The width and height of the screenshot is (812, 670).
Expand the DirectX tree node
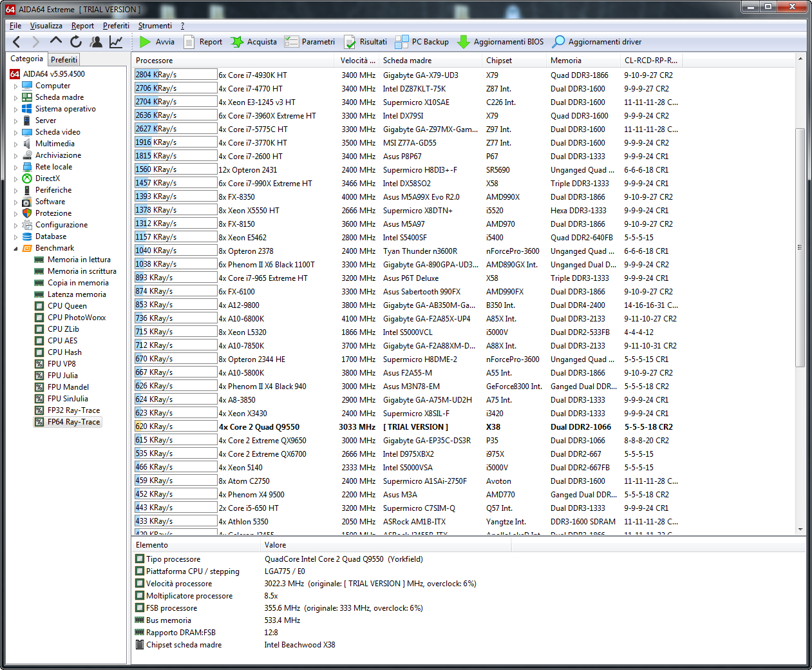[15, 178]
